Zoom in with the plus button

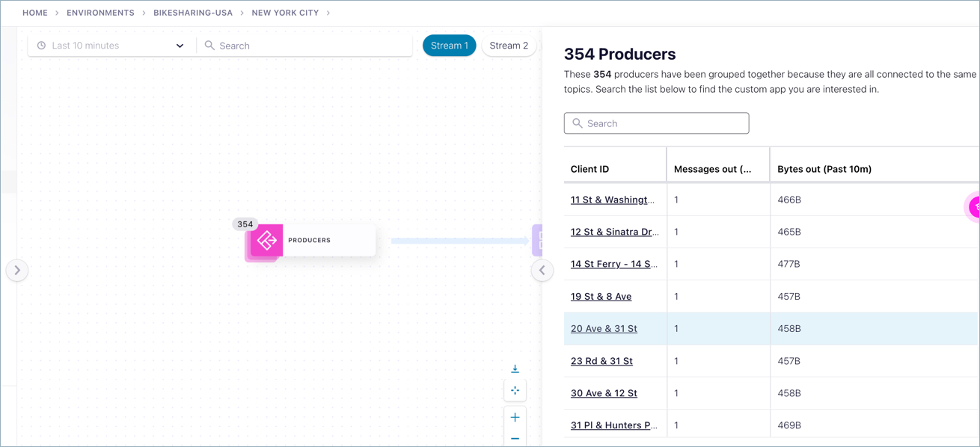(515, 417)
